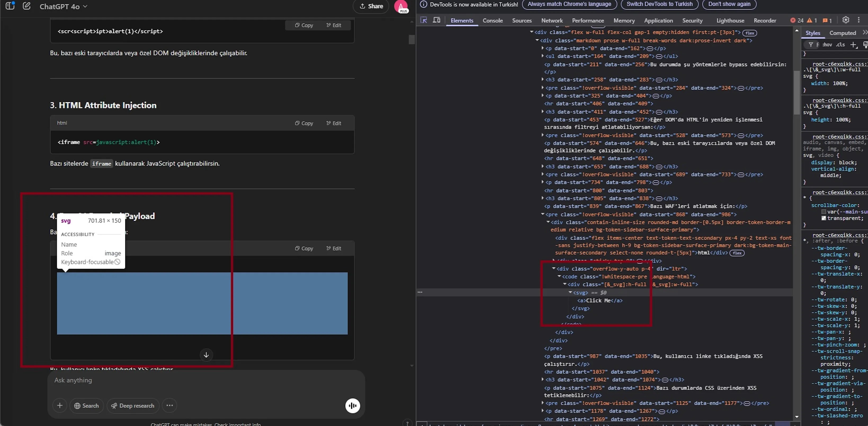This screenshot has width=868, height=426.
Task: Open the question mark help button
Action: pos(407,423)
